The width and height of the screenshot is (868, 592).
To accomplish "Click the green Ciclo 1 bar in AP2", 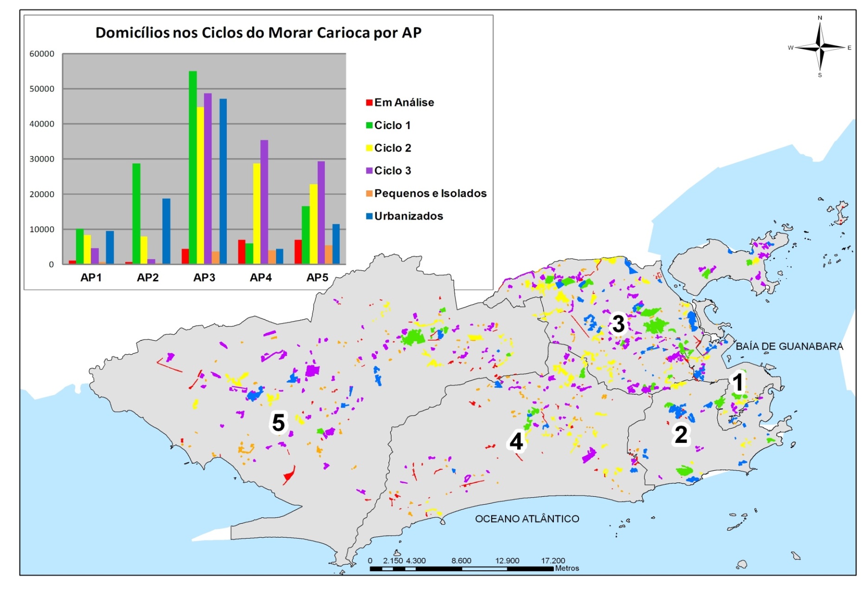I will click(136, 214).
